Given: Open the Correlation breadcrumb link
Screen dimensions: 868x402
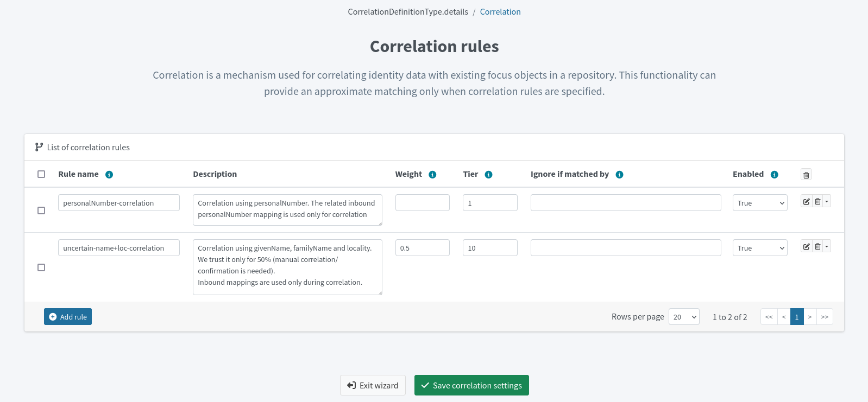Looking at the screenshot, I should [500, 11].
